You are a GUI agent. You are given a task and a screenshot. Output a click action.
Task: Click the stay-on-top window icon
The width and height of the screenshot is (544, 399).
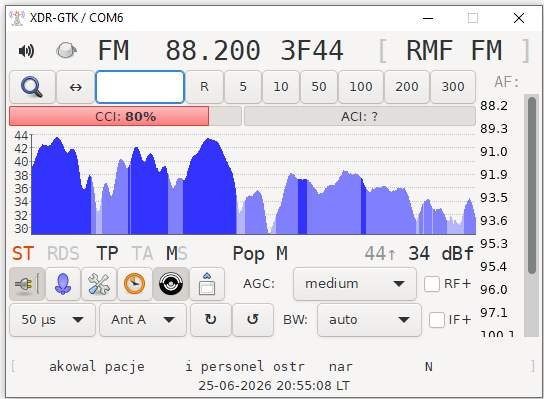click(x=207, y=284)
